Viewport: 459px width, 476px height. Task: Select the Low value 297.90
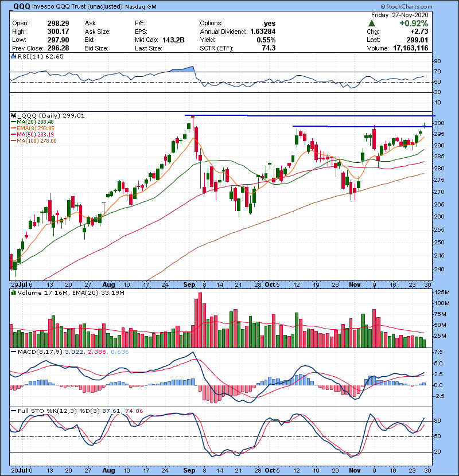pos(58,40)
